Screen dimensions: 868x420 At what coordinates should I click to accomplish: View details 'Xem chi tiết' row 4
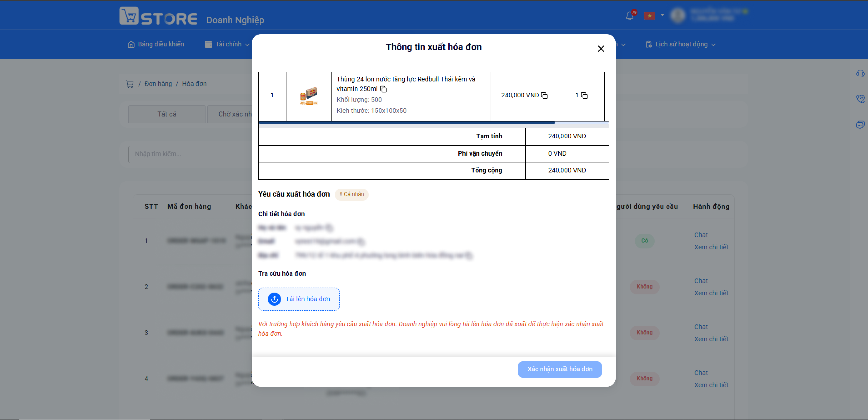[711, 385]
